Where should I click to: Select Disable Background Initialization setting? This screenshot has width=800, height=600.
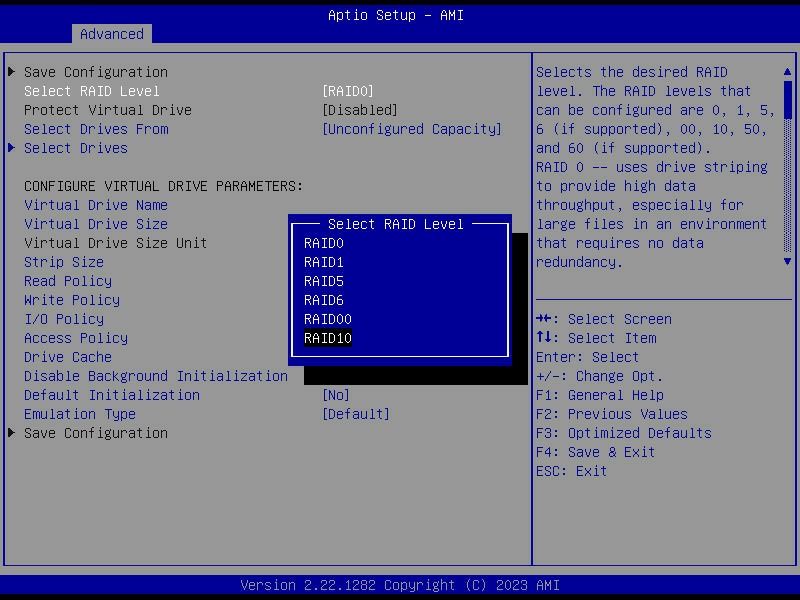tap(156, 376)
